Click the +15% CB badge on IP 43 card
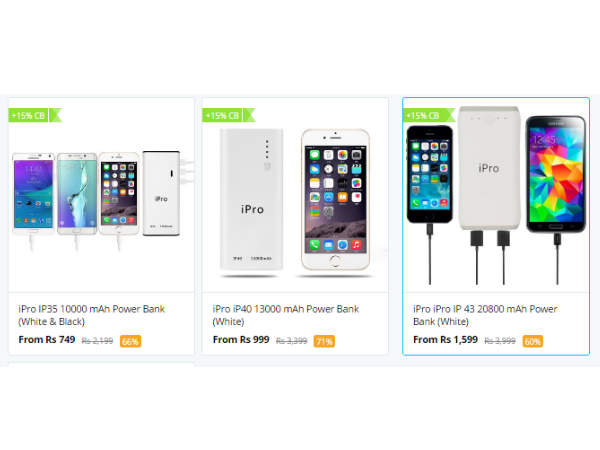 point(429,115)
